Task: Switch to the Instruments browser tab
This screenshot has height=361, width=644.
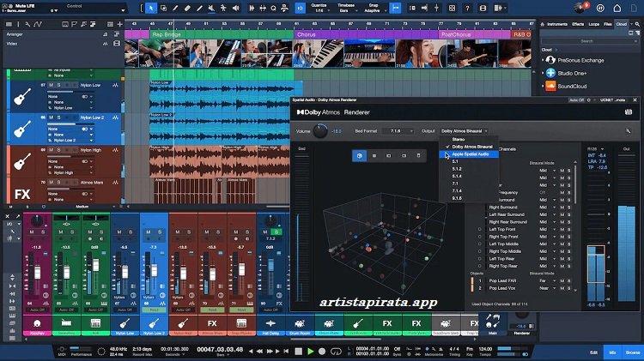Action: coord(557,24)
